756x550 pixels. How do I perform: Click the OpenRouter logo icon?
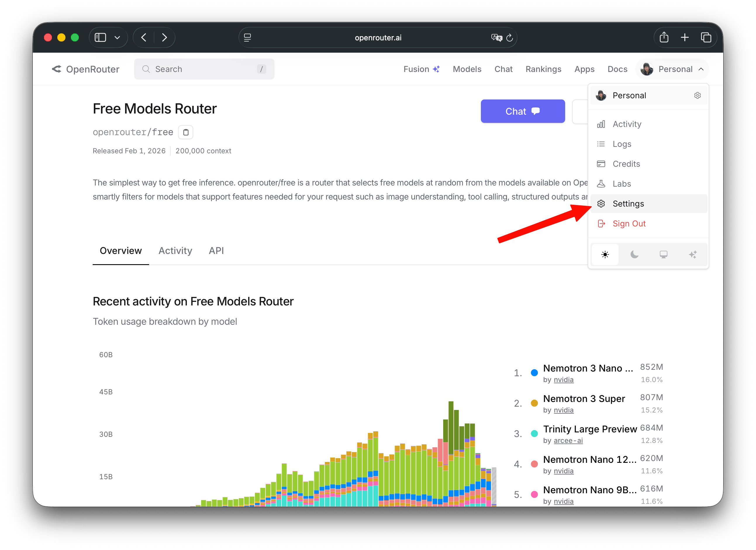[x=57, y=69]
